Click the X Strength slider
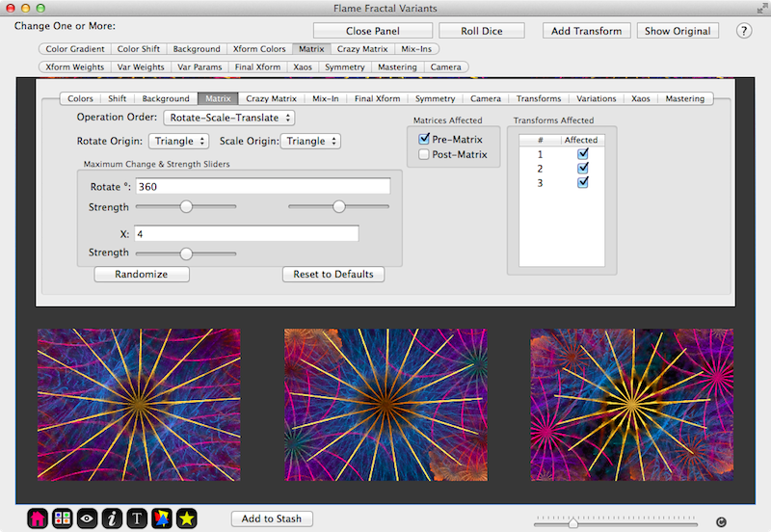 (x=186, y=253)
